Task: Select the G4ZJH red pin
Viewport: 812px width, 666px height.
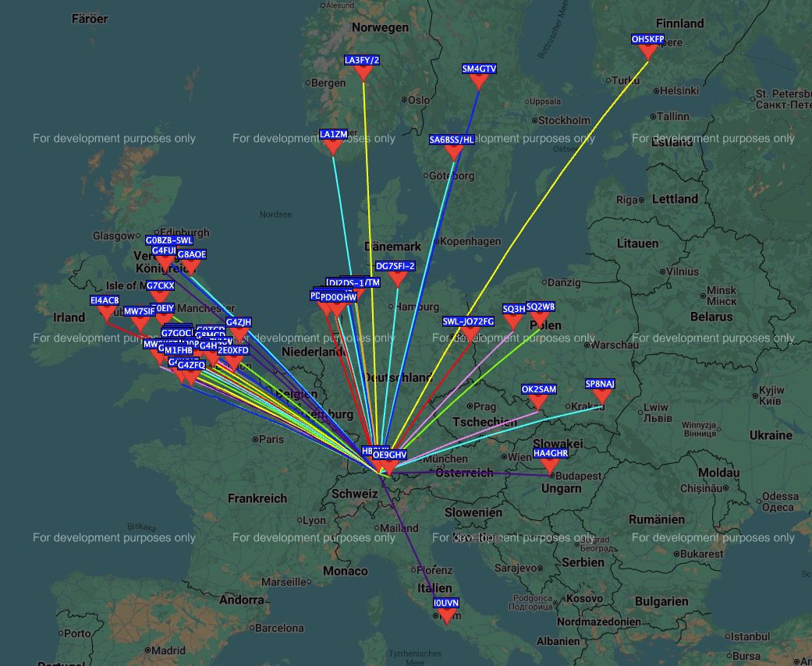Action: pos(239,335)
